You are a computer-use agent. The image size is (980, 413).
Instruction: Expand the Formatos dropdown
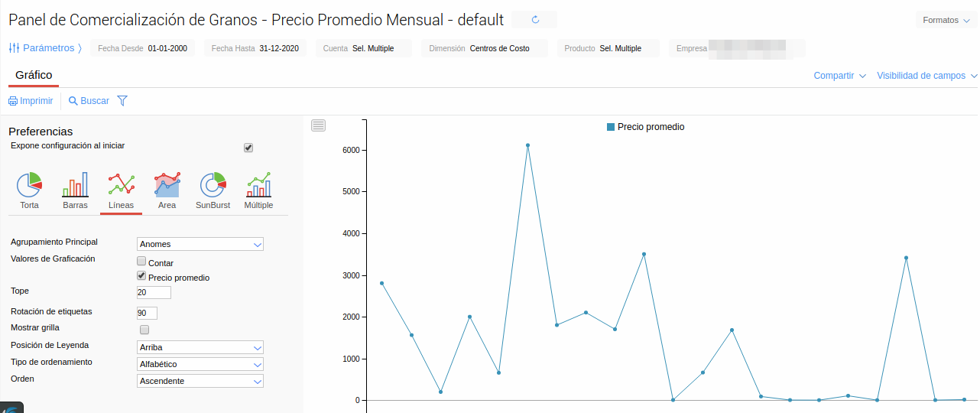coord(946,20)
